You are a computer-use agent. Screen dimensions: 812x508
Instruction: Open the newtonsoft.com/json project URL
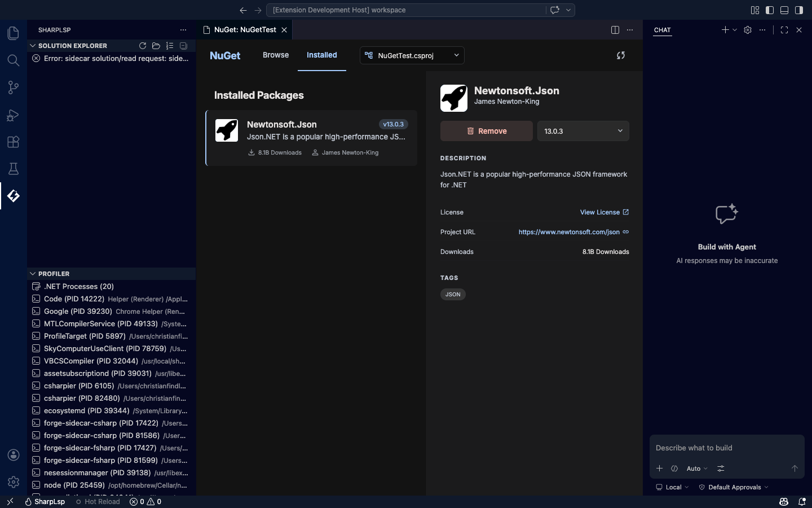[x=573, y=232]
